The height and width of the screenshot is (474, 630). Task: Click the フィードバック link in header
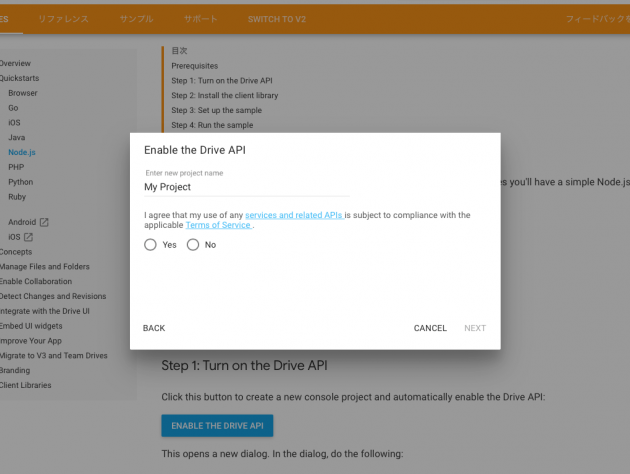click(x=598, y=19)
